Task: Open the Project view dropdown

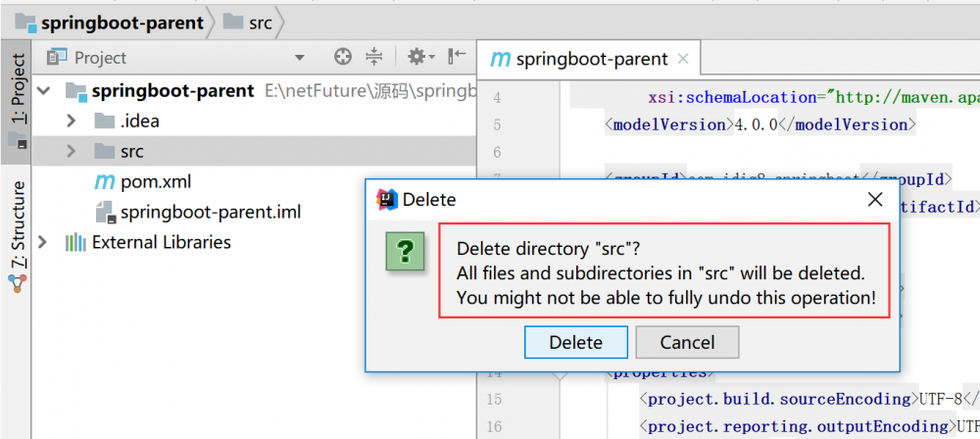Action: tap(300, 58)
